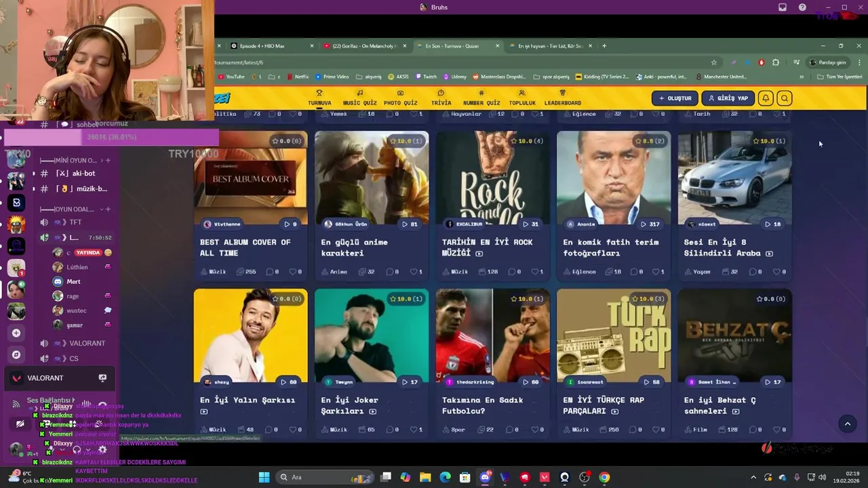Open Twitch bookmark
The image size is (868, 488).
426,77
